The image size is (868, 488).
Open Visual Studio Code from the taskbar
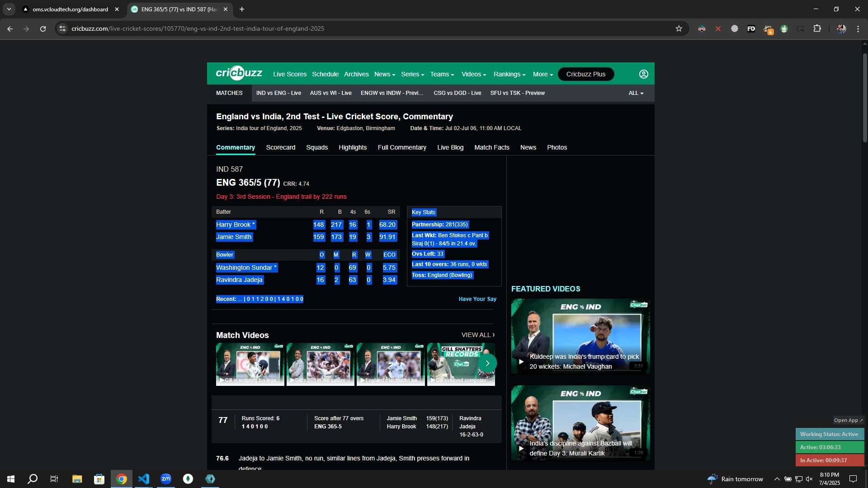[144, 479]
